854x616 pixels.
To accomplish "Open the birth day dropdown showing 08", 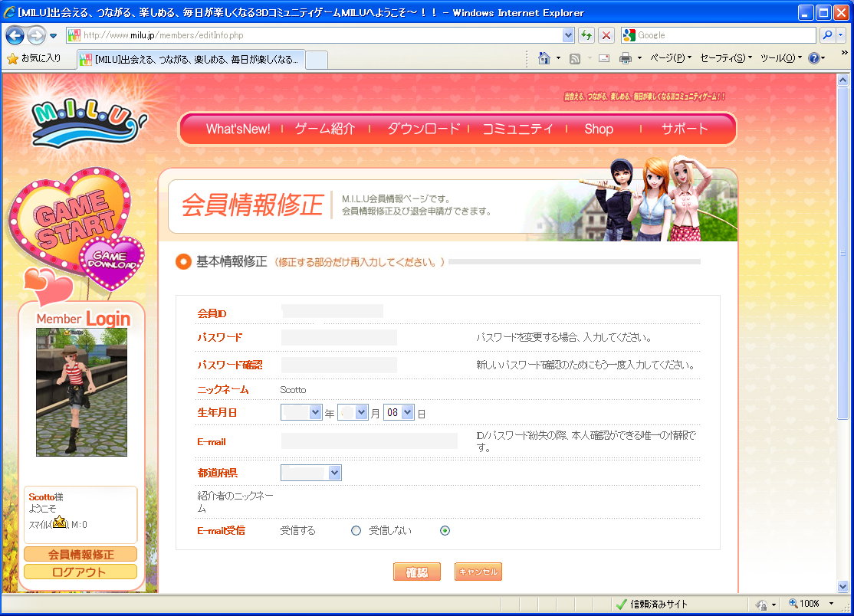I will (x=399, y=412).
